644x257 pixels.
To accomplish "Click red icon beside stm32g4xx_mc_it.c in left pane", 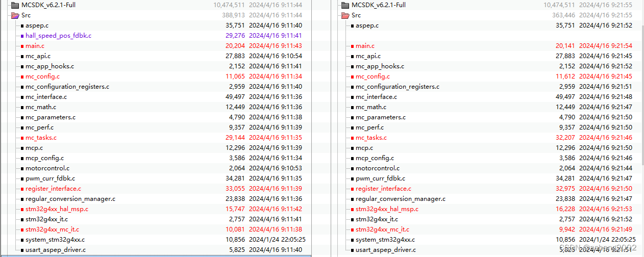I will tap(22, 230).
